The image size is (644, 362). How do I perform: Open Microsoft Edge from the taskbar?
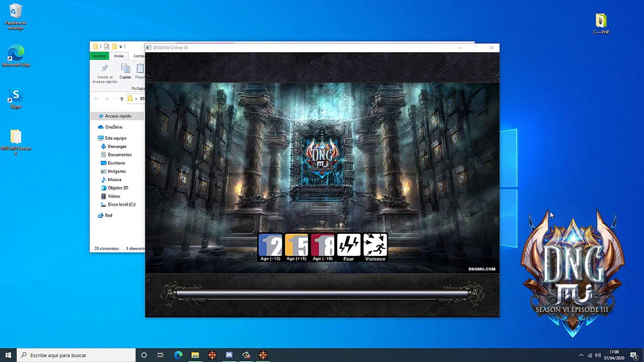click(178, 355)
